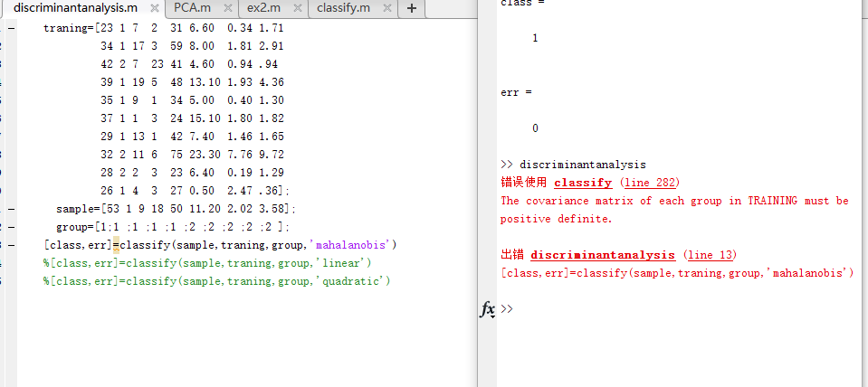868x387 pixels.
Task: Click '>> discriminantanalysis' command history line
Action: (573, 165)
